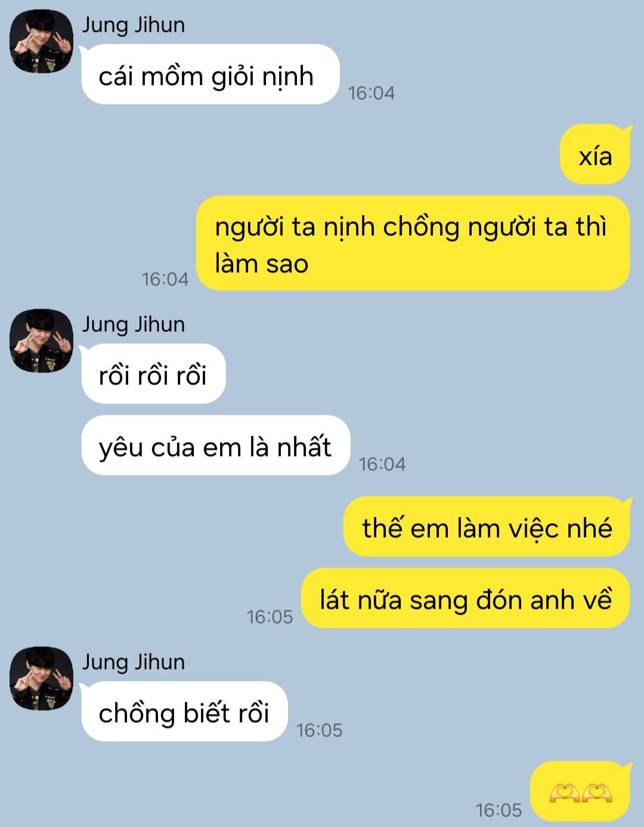
Task: Select 'lát nữa sang đón anh về' message
Action: [x=466, y=598]
